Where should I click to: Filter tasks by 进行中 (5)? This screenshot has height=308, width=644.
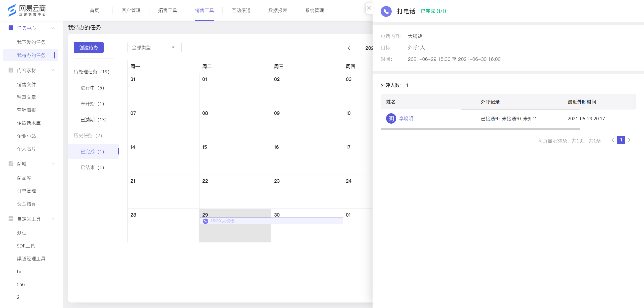coord(92,88)
